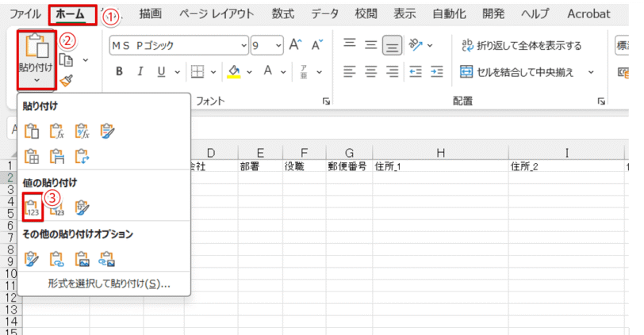Toggle Bold formatting
644x335 pixels.
pyautogui.click(x=119, y=72)
